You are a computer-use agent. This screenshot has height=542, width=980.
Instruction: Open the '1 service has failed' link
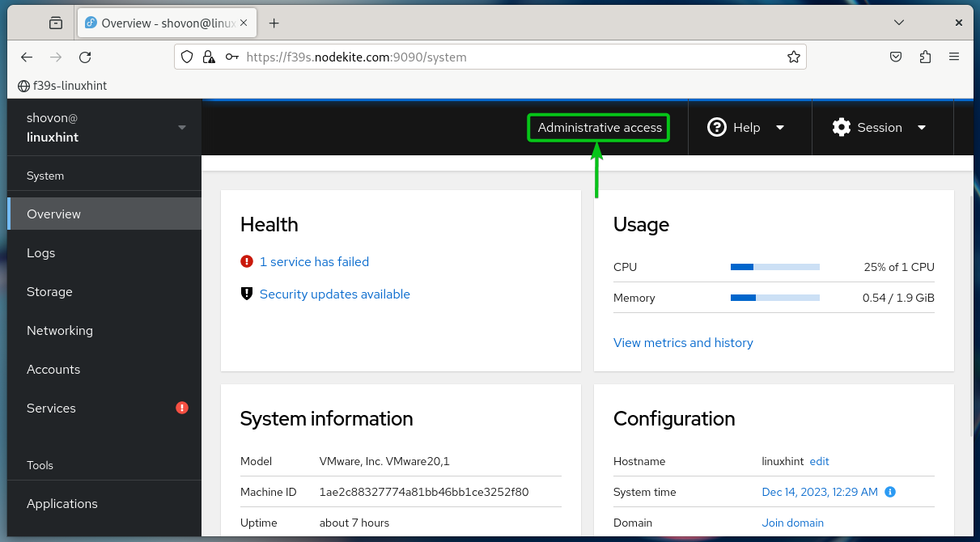pyautogui.click(x=314, y=262)
